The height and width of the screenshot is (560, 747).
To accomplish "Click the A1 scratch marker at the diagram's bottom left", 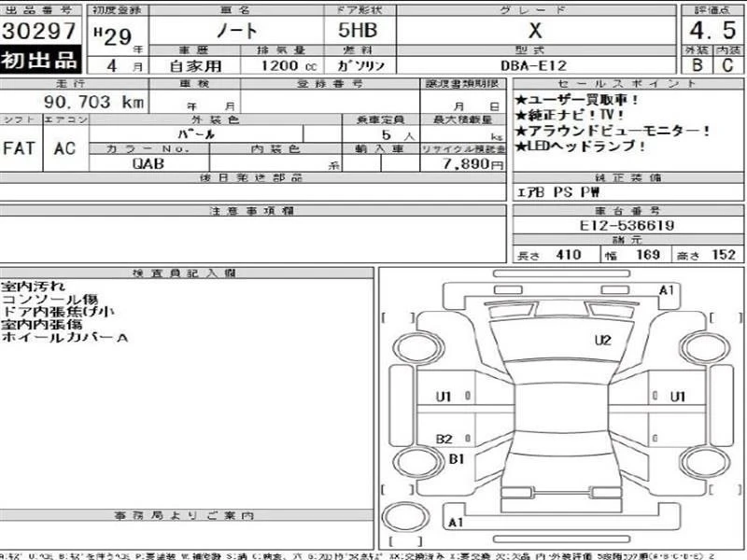I will 456,521.
